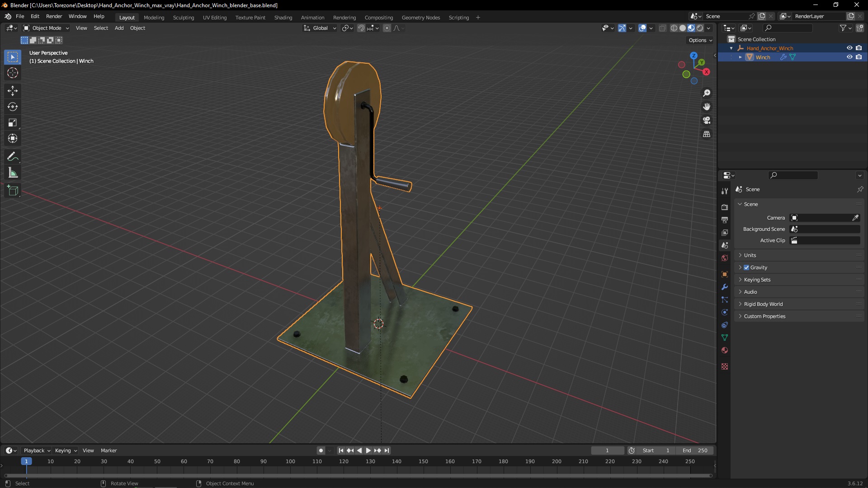Open the Add menu in viewport header

[x=119, y=28]
